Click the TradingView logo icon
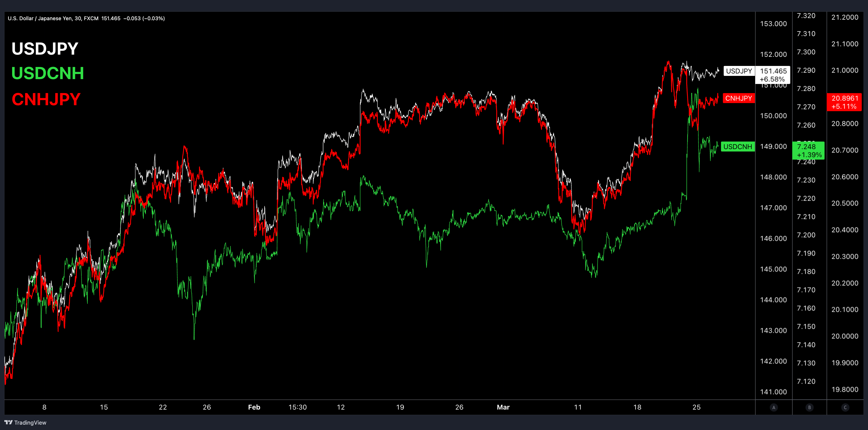The height and width of the screenshot is (430, 868). [x=8, y=422]
